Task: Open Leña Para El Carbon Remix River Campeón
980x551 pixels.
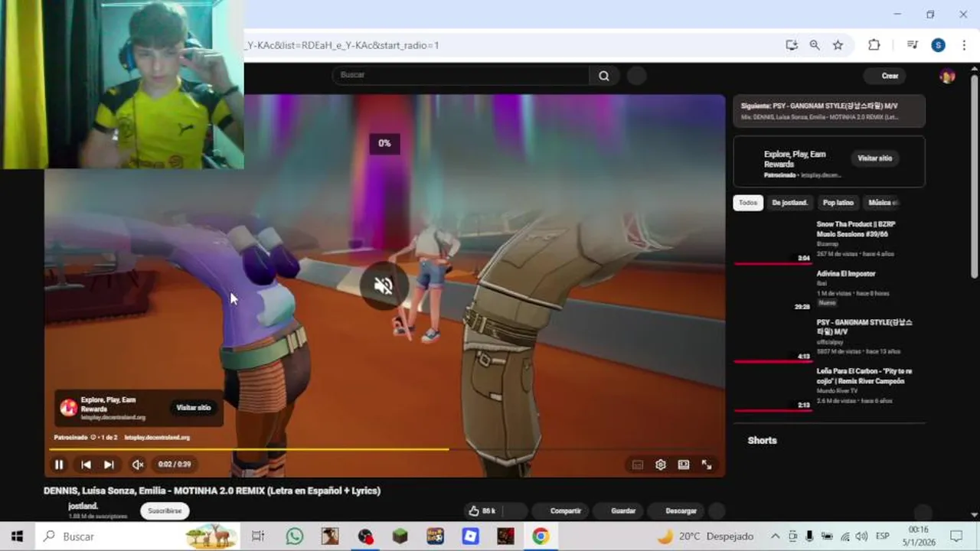Action: (864, 376)
